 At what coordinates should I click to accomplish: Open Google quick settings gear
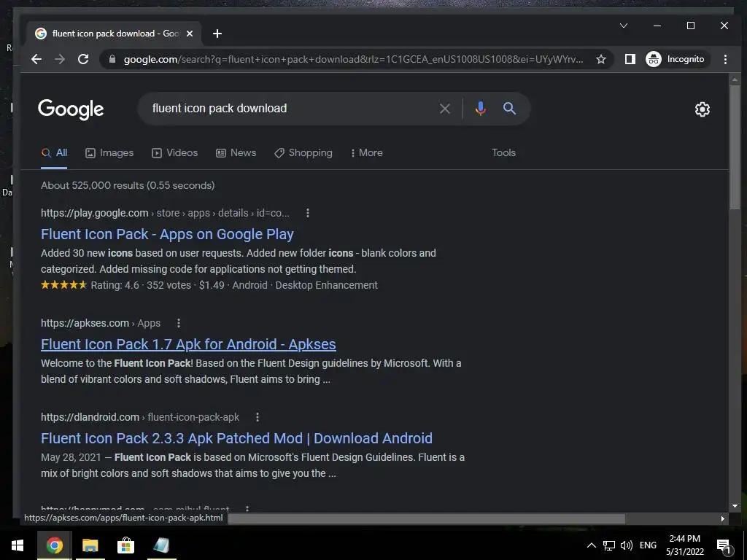point(702,109)
